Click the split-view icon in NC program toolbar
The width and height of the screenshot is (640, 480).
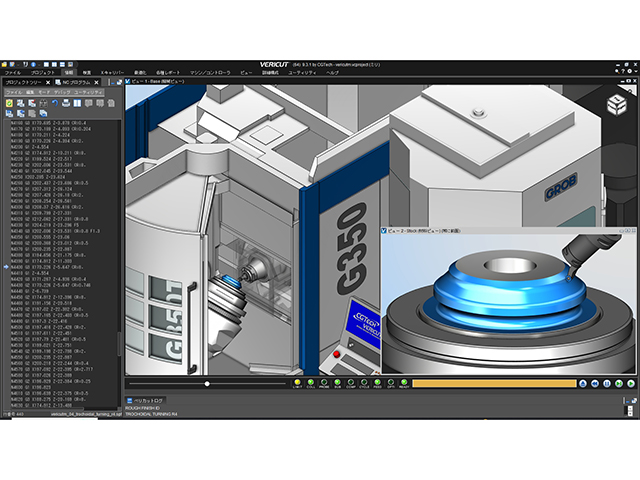(x=77, y=104)
